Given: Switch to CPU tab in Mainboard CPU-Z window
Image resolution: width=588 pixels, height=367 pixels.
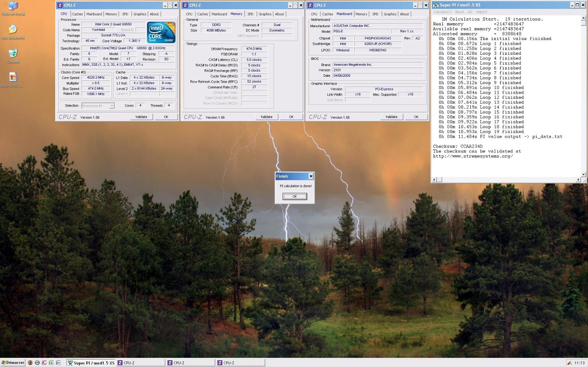Looking at the screenshot, I should [314, 14].
